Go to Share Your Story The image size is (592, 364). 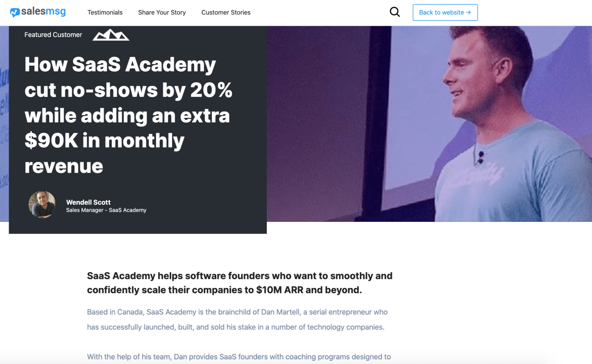(162, 12)
